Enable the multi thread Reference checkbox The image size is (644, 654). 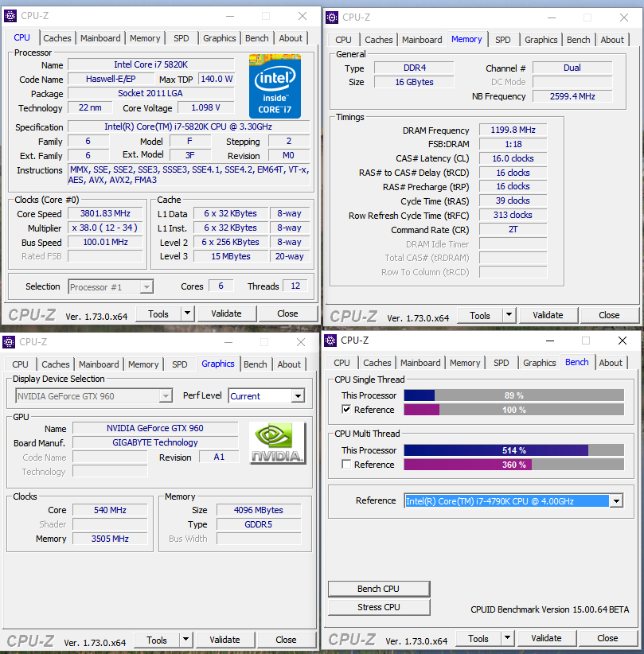[346, 464]
